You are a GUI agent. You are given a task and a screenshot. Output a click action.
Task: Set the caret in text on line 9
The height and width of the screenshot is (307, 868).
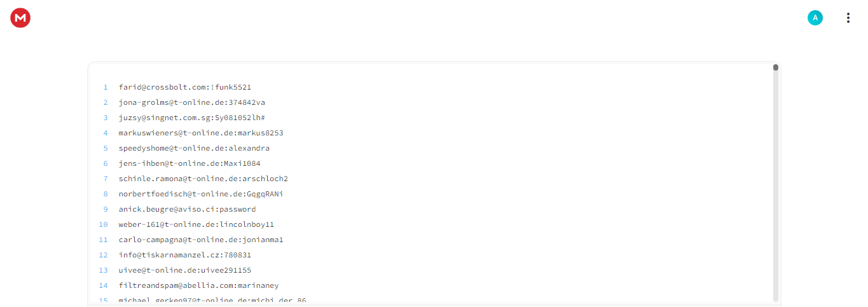(187, 209)
